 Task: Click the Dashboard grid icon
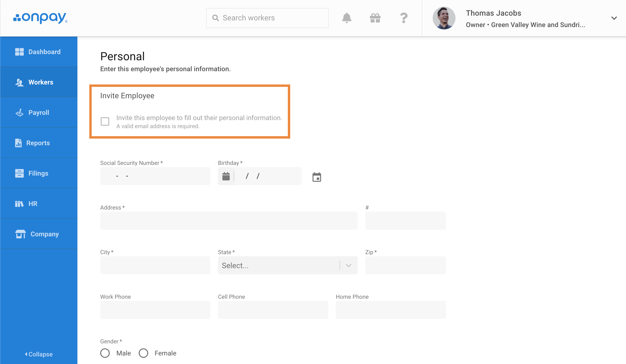19,52
